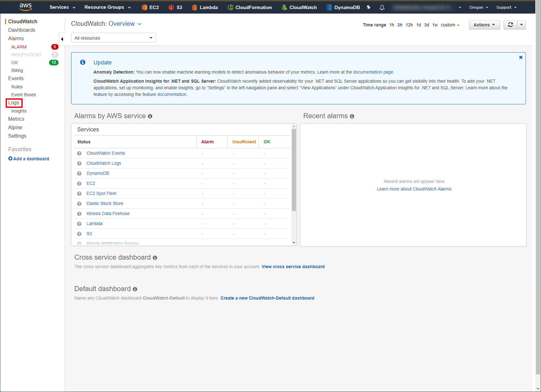This screenshot has width=541, height=392.
Task: Open Insights under Logs
Action: tap(19, 111)
